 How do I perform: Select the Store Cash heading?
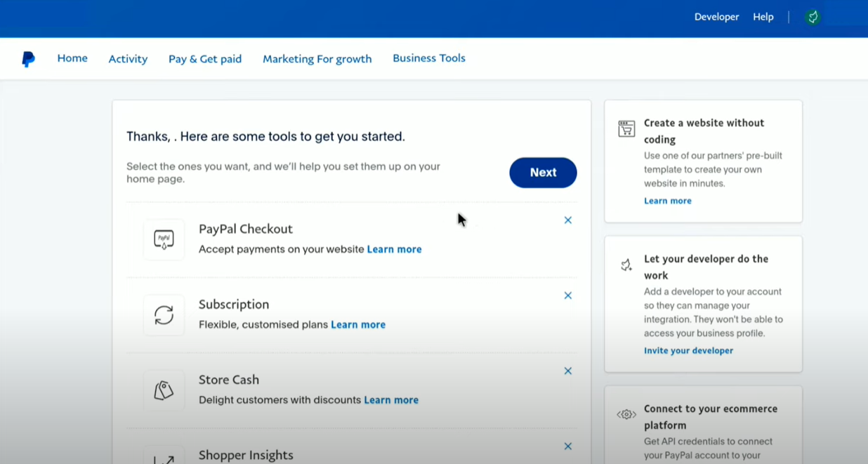pyautogui.click(x=229, y=380)
